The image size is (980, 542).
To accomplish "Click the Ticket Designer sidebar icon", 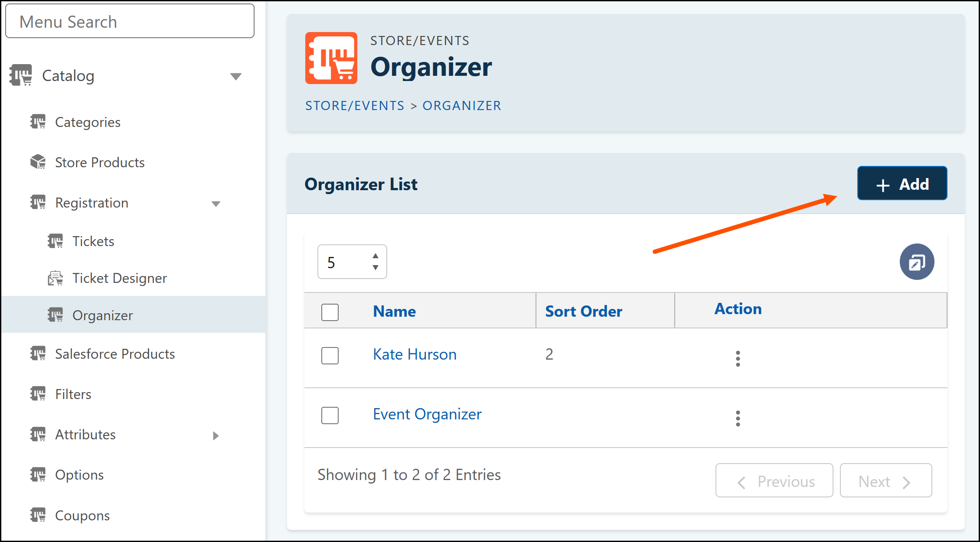I will (x=55, y=278).
